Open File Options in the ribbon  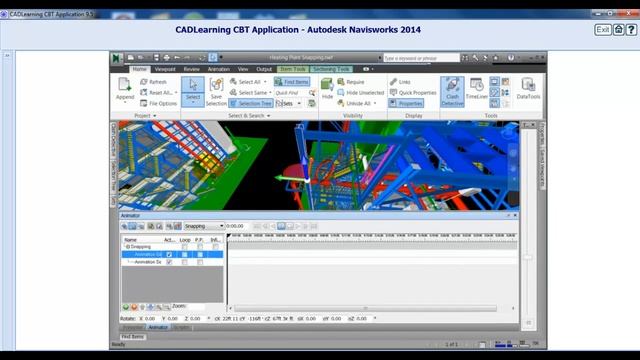[158, 104]
